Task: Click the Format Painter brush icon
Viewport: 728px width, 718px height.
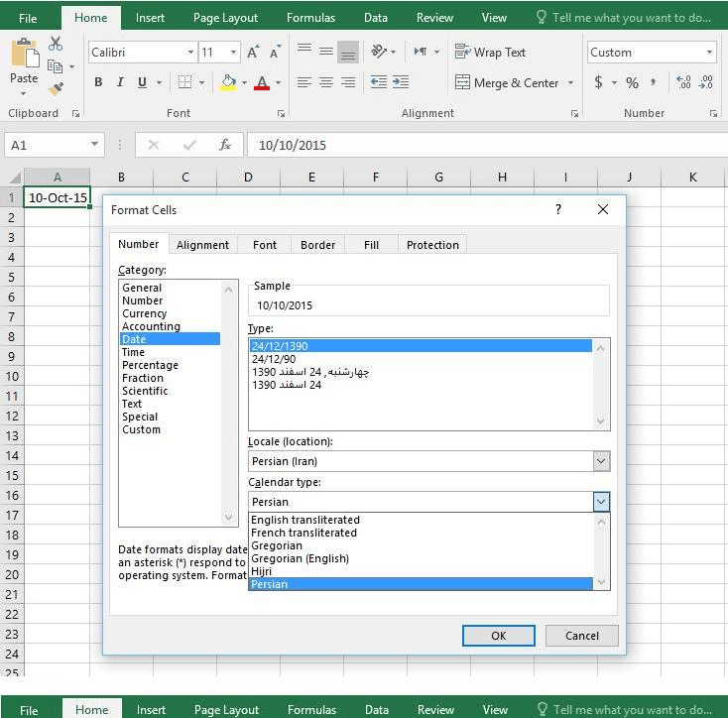Action: (56, 88)
